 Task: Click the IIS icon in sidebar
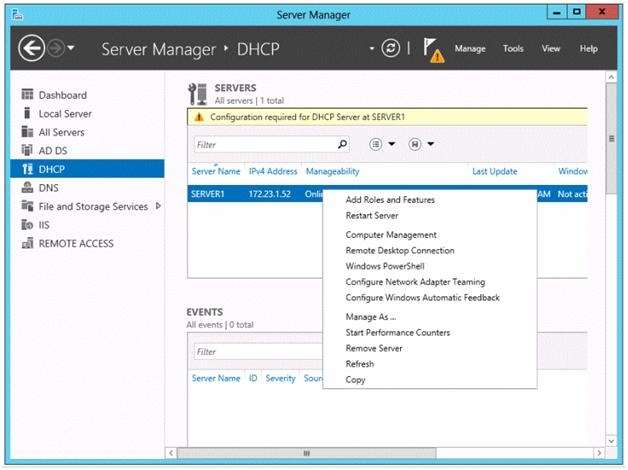click(27, 225)
